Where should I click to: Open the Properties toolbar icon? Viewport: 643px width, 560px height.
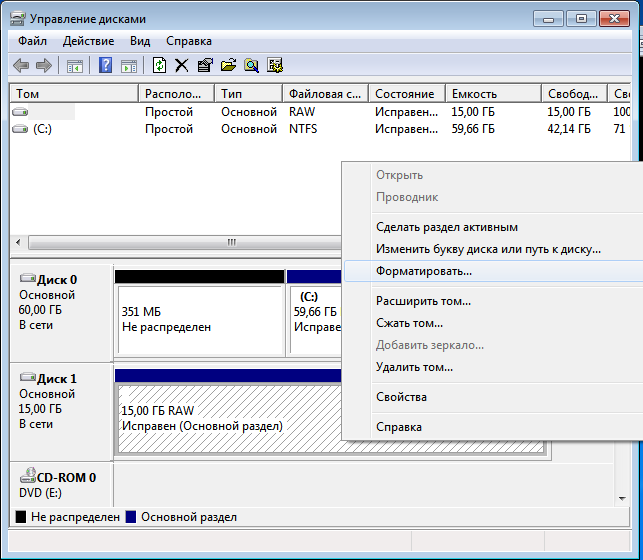[x=205, y=65]
